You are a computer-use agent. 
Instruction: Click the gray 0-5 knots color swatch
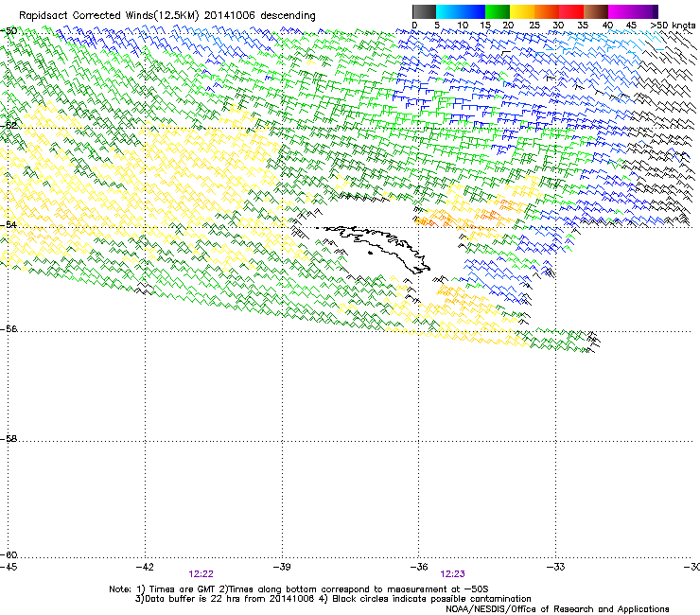424,11
